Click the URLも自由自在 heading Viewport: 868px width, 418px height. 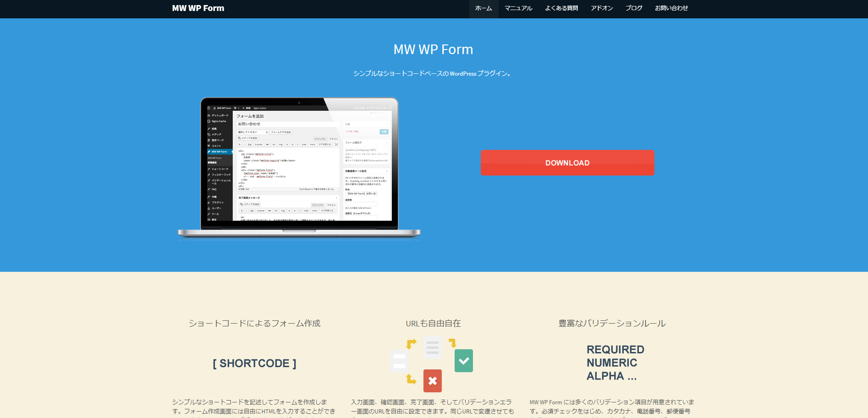coord(434,324)
